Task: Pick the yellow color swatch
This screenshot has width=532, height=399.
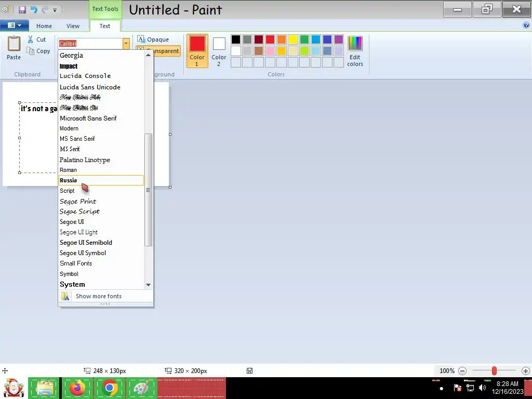Action: [x=293, y=39]
